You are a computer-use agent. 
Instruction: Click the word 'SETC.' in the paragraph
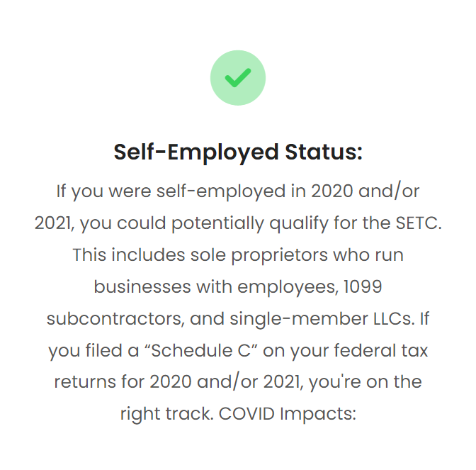[x=419, y=223]
